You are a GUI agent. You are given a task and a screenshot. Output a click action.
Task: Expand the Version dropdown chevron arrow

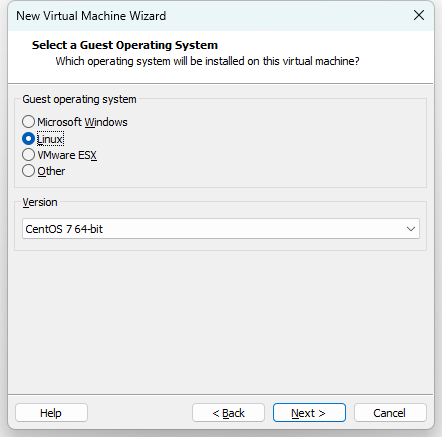[411, 229]
